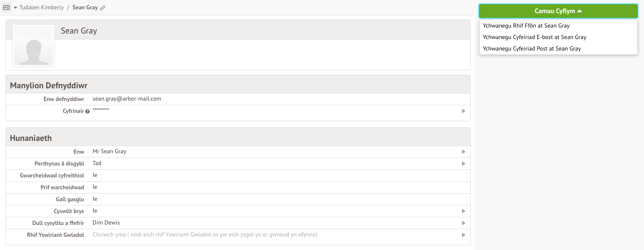Viewport: 644px width, 250px height.
Task: Expand the Cyswllt brys row arrow
Action: click(464, 211)
